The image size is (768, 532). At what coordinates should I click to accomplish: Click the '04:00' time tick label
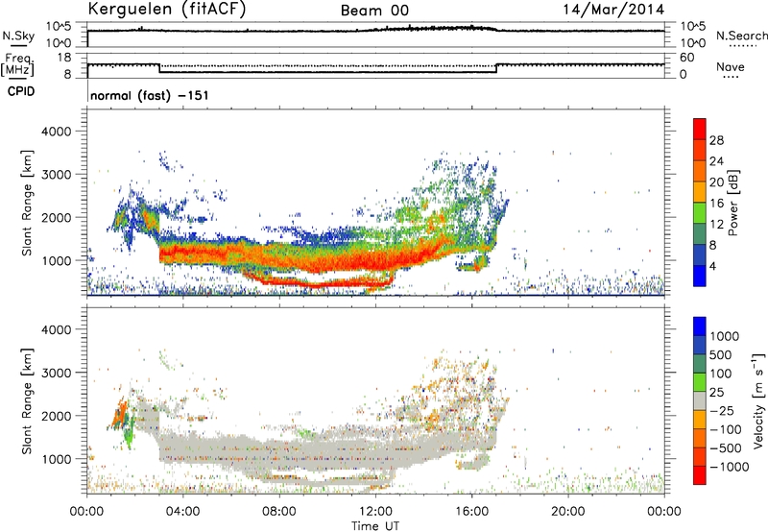182,512
